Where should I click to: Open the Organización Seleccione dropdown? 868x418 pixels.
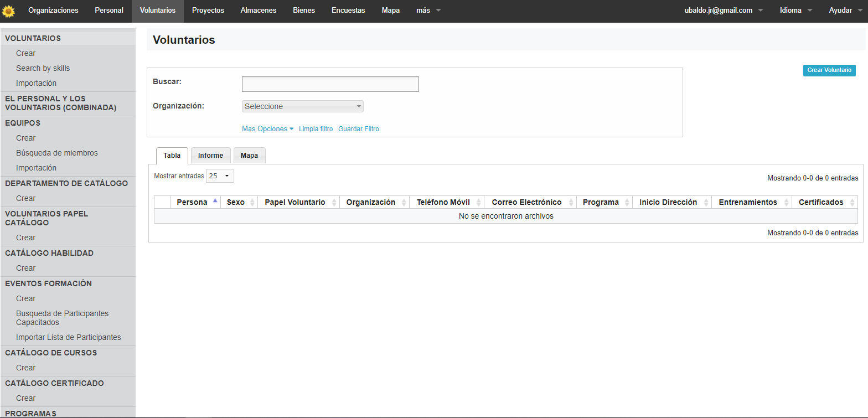pyautogui.click(x=303, y=106)
